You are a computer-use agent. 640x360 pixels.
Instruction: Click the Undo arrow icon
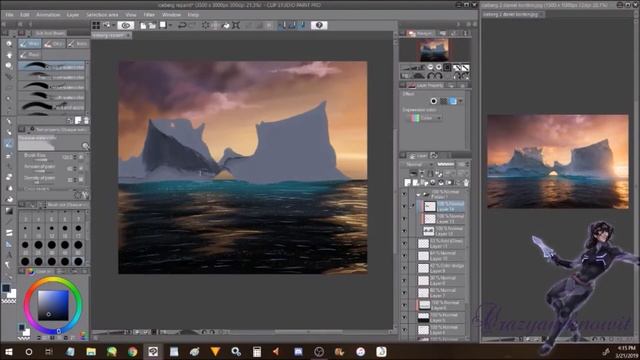182,25
